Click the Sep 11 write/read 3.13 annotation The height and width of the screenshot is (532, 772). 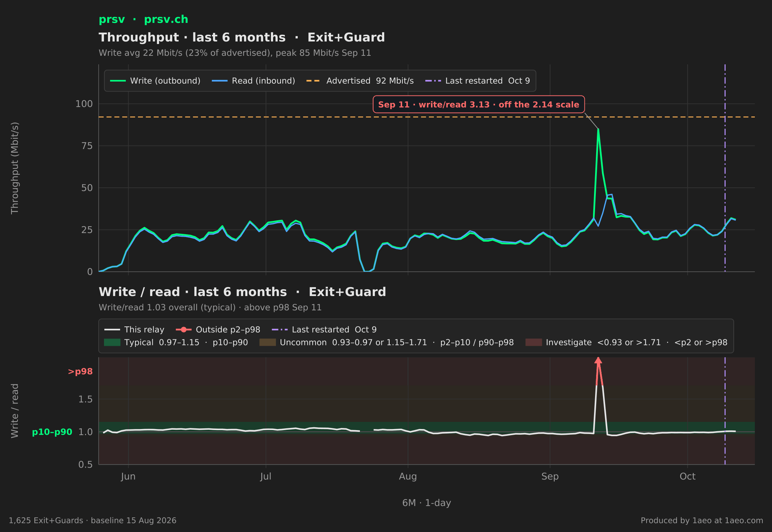point(479,104)
